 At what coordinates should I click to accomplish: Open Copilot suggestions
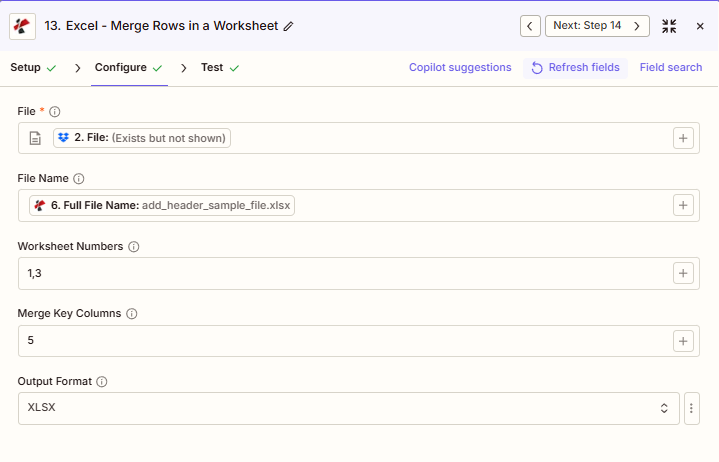tap(460, 67)
